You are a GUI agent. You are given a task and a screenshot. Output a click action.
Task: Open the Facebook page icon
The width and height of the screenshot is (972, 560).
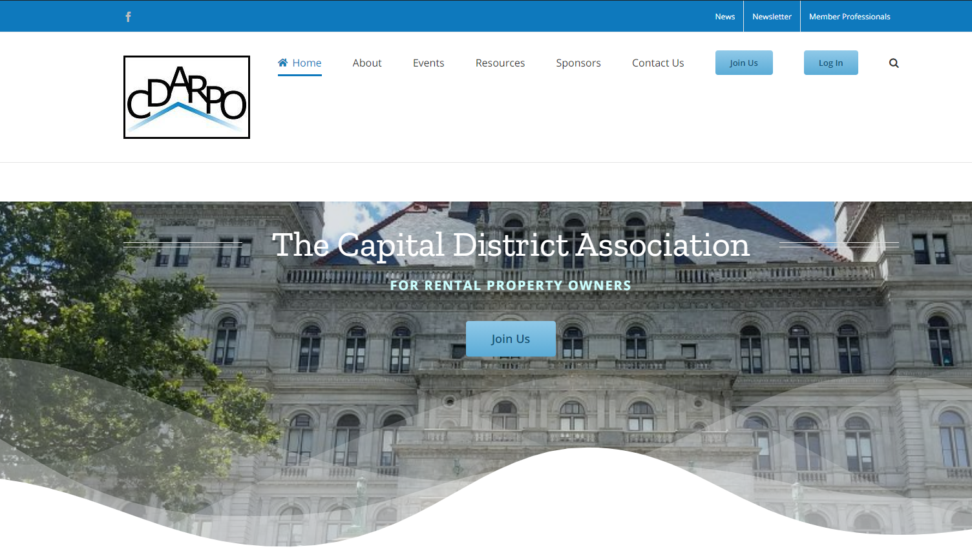[128, 17]
